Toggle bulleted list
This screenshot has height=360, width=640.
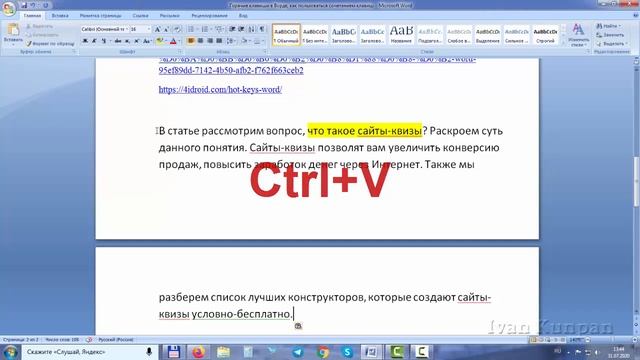pos(191,29)
